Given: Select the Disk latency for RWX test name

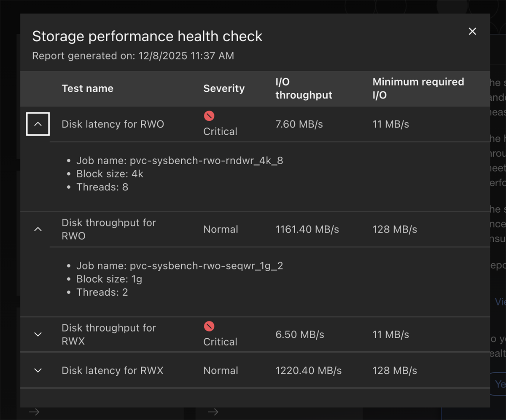Looking at the screenshot, I should tap(112, 370).
